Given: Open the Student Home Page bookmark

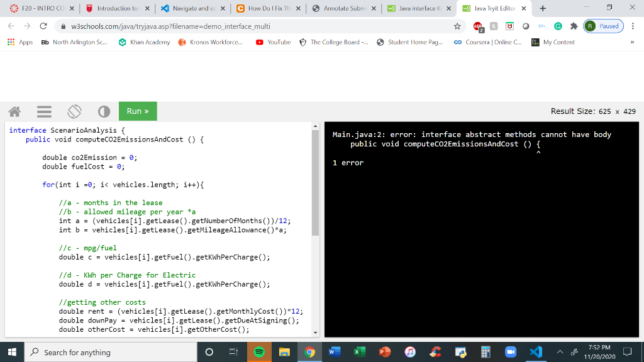Looking at the screenshot, I should click(x=410, y=42).
